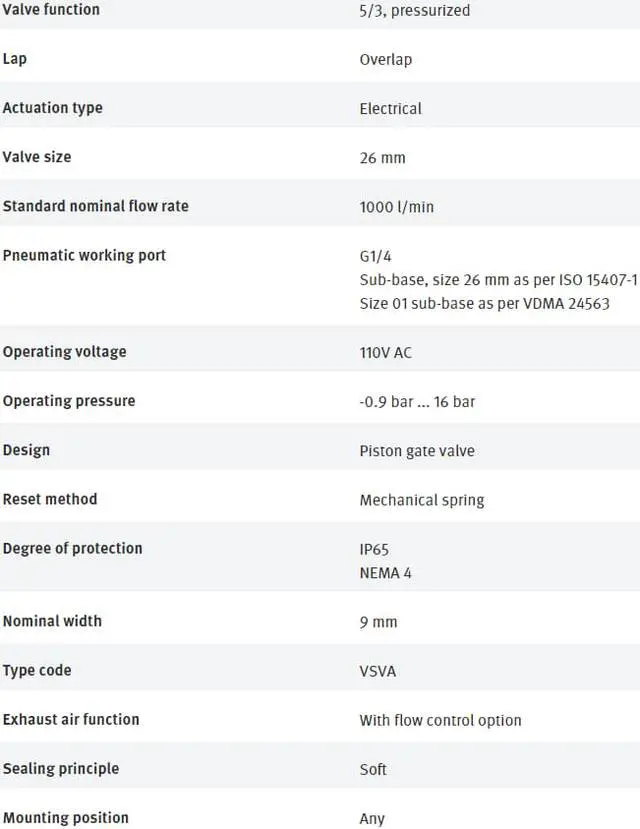Click the ISO 15407-1 sub-base line

click(x=498, y=280)
